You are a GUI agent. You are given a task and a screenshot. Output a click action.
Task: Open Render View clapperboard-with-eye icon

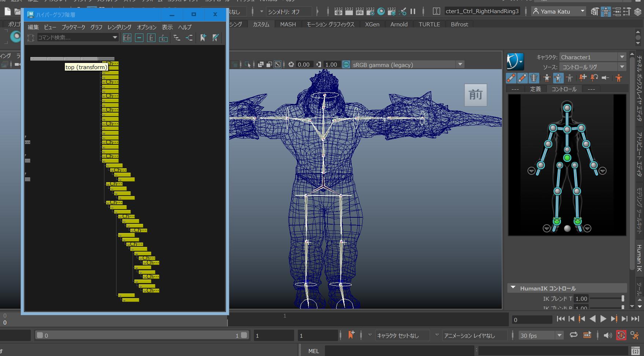338,12
